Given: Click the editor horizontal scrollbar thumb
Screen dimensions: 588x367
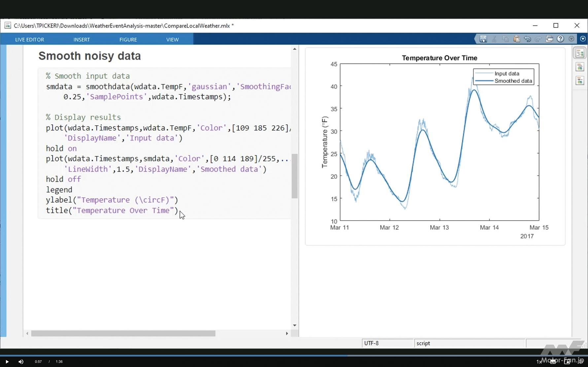Looking at the screenshot, I should (123, 333).
